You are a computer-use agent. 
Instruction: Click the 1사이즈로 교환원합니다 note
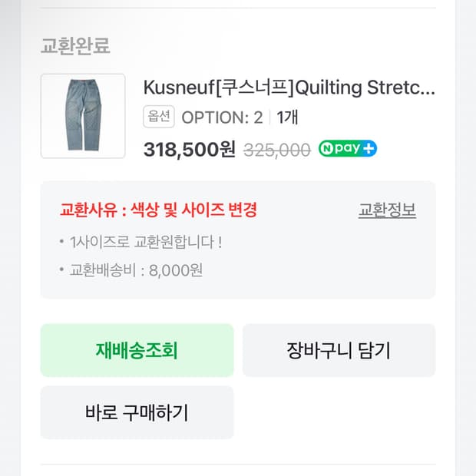click(x=146, y=242)
